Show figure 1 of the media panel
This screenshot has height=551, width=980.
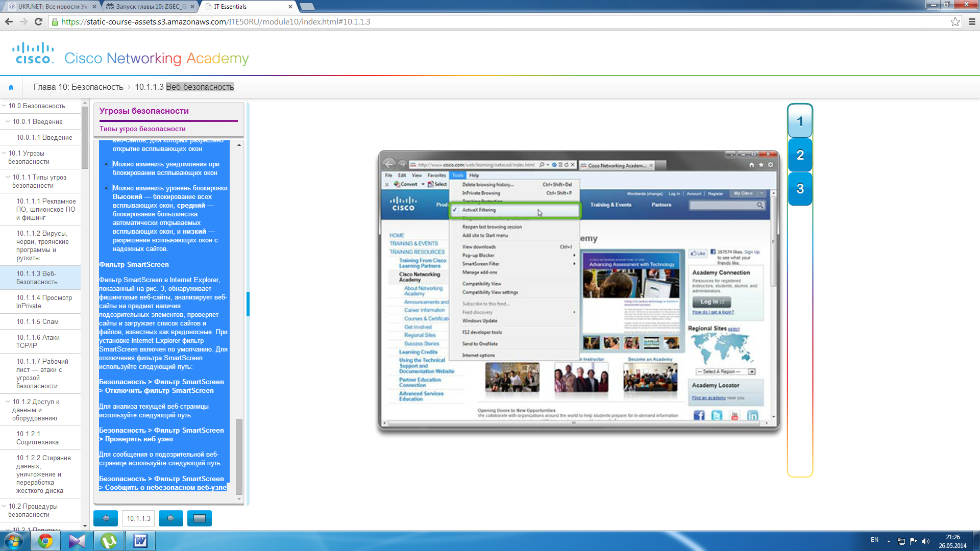[x=800, y=121]
